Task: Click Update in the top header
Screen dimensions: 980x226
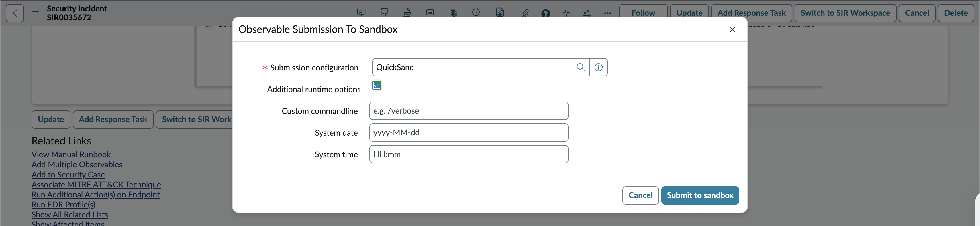Action: [x=689, y=13]
